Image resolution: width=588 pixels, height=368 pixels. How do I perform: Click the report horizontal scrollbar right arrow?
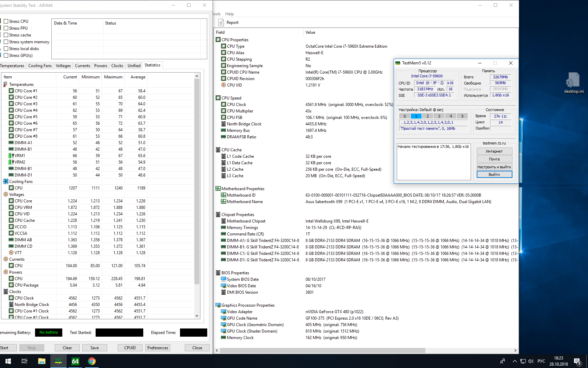coord(515,350)
